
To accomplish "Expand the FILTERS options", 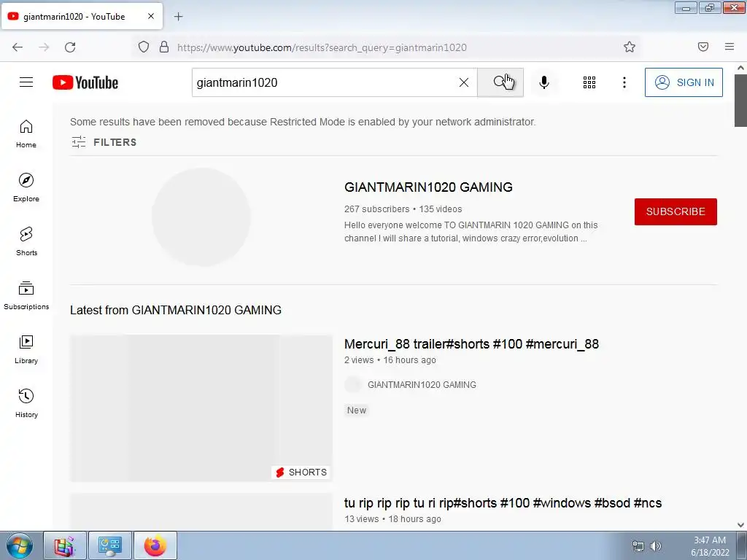I will coord(104,142).
